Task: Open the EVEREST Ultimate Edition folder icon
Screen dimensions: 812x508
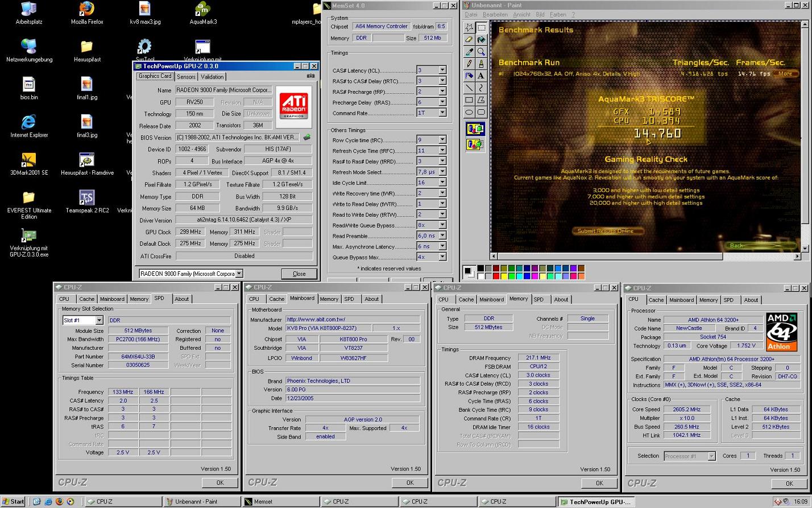Action: click(29, 205)
